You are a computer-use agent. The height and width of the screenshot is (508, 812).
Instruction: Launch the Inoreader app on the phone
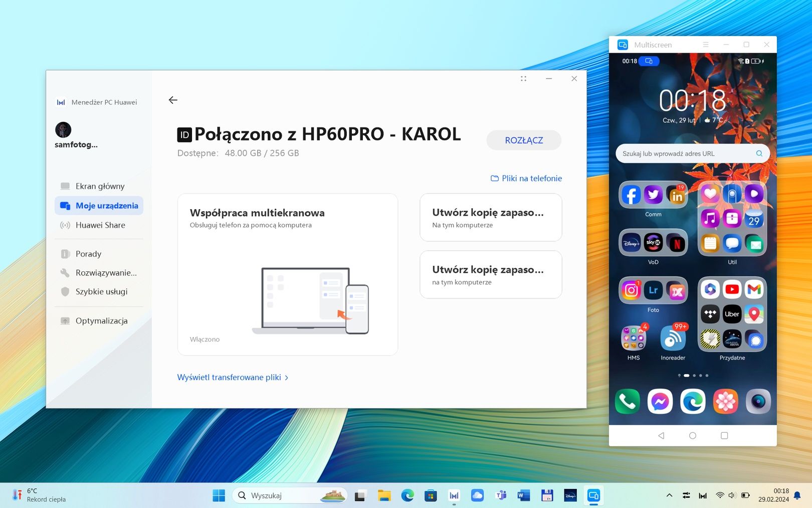tap(673, 338)
